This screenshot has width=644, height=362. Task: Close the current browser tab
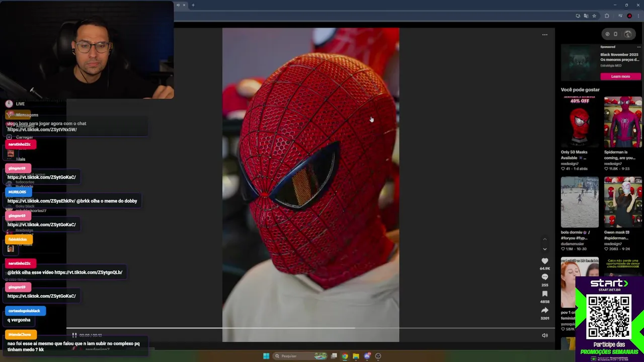tap(184, 5)
